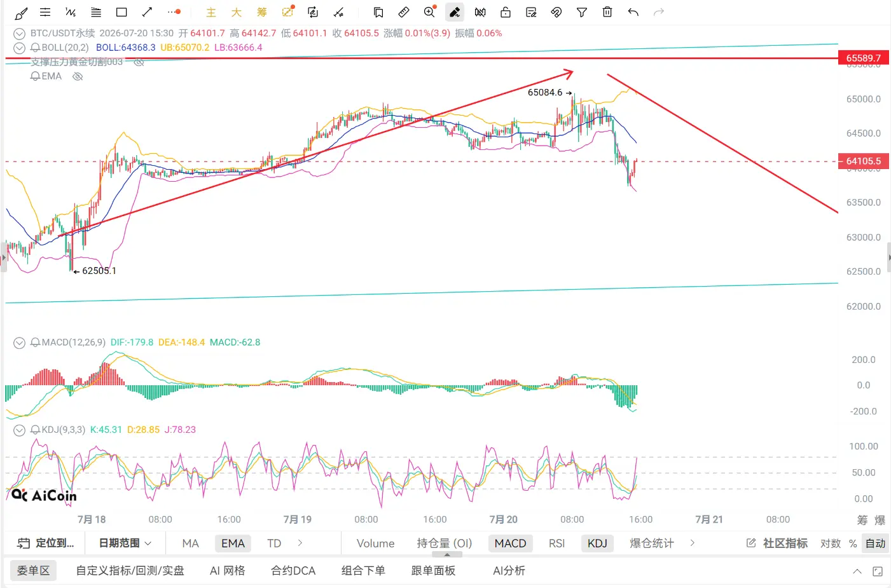
Task: Open the 日期范围 date range dropdown
Action: [x=125, y=543]
